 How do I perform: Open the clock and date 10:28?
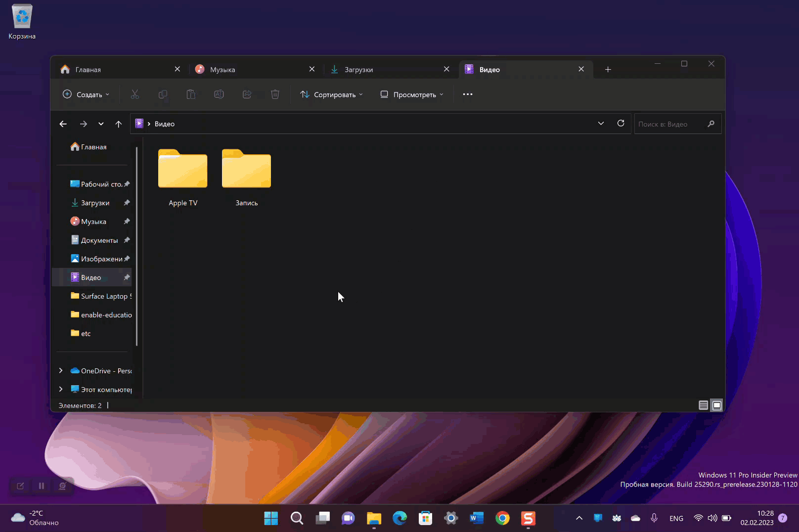[757, 518]
